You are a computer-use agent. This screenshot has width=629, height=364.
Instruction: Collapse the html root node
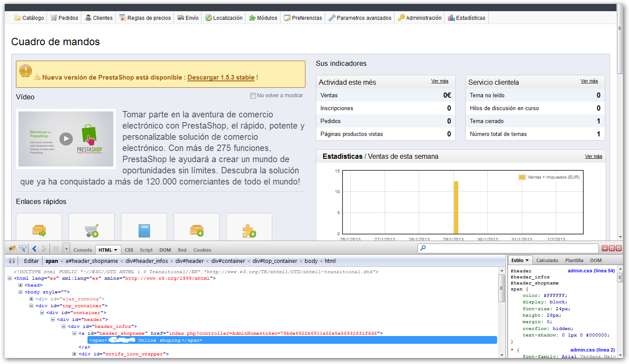click(x=9, y=278)
